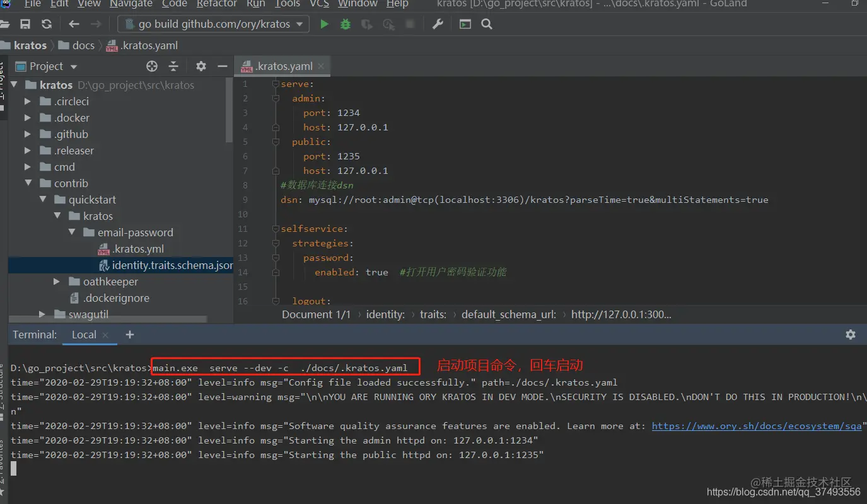Click the Synchronize refresh icon
This screenshot has width=867, height=504.
(46, 24)
